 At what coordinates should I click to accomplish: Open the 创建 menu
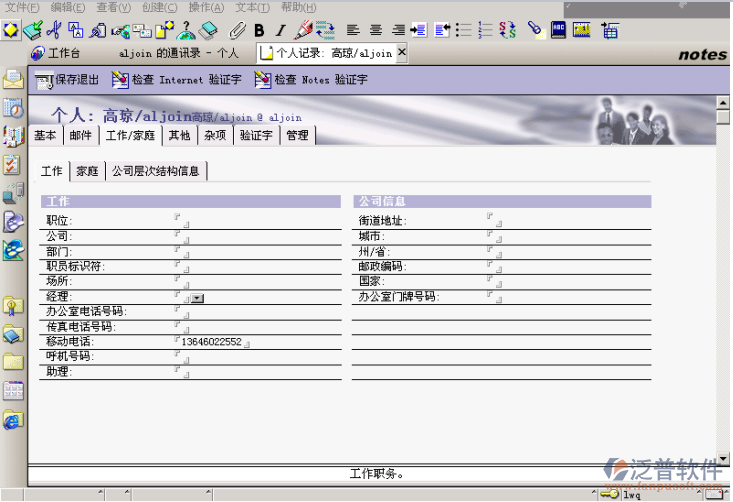[158, 7]
